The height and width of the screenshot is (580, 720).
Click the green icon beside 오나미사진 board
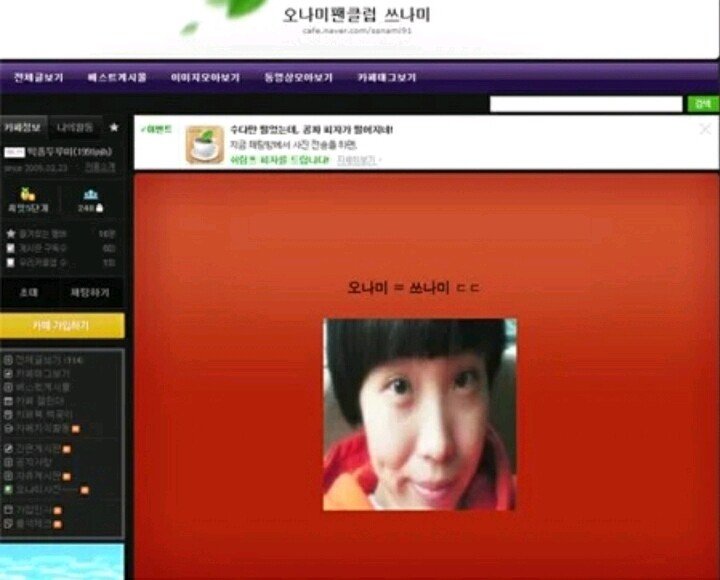click(8, 490)
